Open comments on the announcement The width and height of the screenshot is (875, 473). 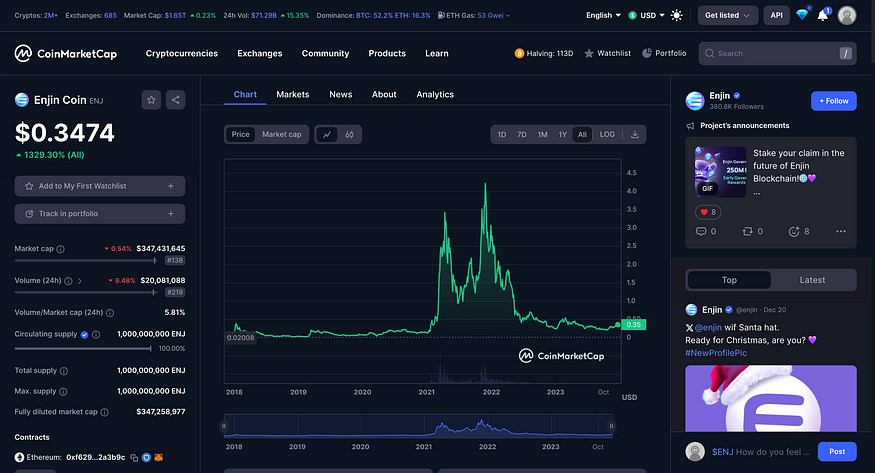706,231
